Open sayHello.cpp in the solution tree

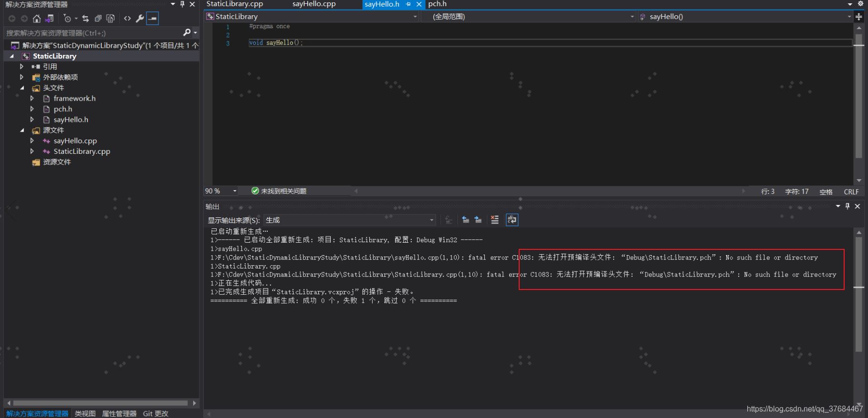click(75, 141)
